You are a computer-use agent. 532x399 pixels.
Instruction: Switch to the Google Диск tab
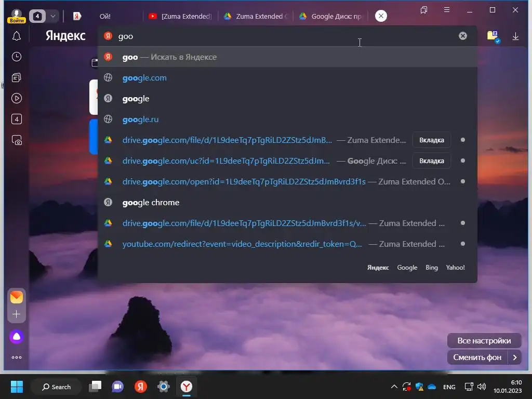[331, 16]
